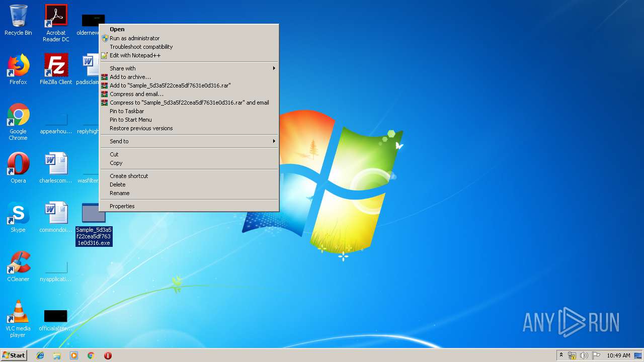This screenshot has height=362, width=644.
Task: Click the 10:49 AM taskbar clock
Action: pos(618,355)
